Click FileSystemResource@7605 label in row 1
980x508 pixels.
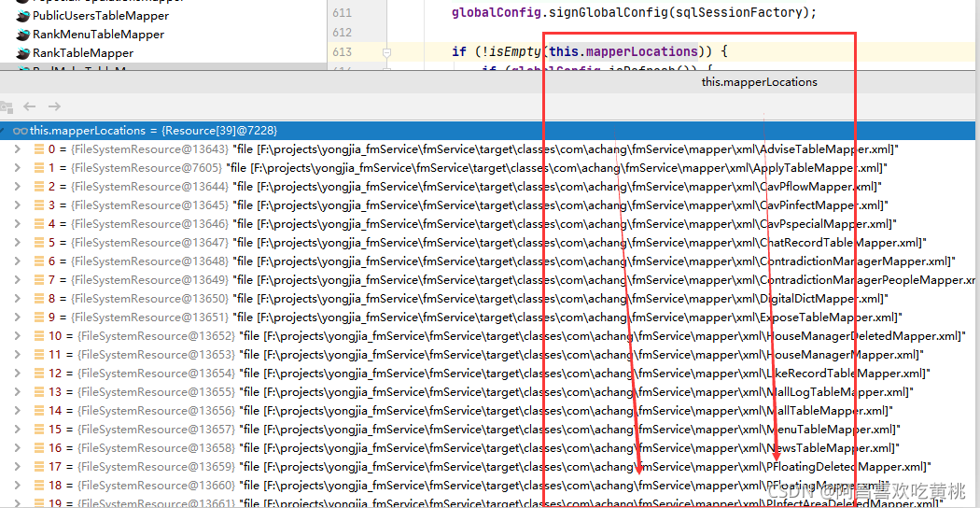tap(147, 168)
